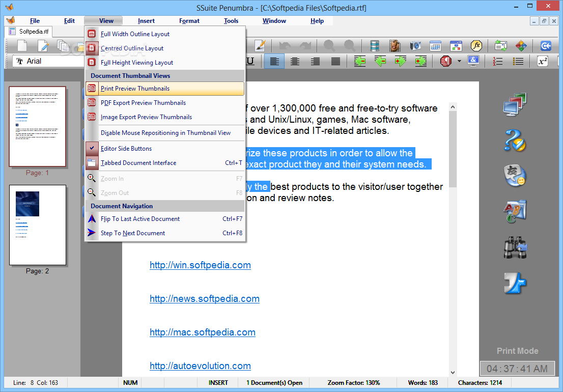Viewport: 563px width, 392px height.
Task: Click the speech bubble with smiley side button
Action: click(x=515, y=176)
